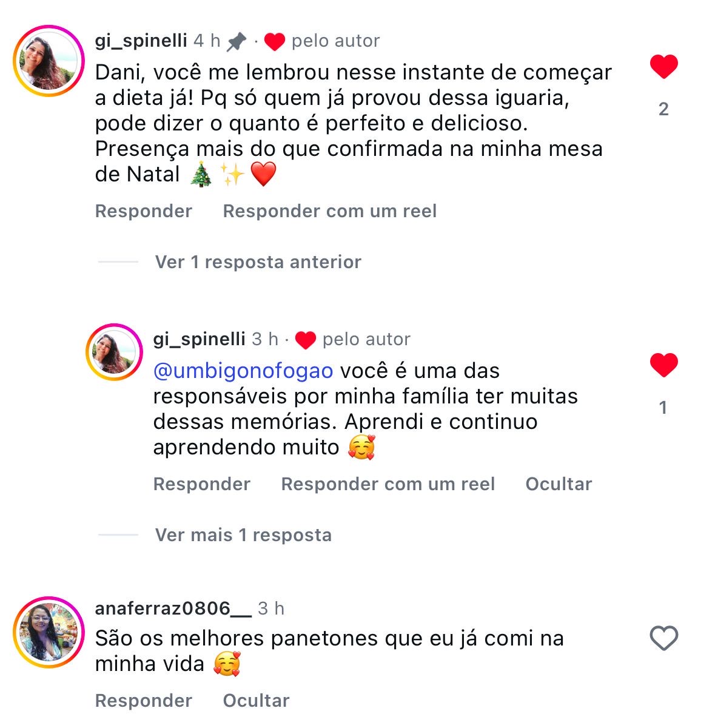Unlike gi_spinelli's reply mentioning @umbigonofogao

663,365
